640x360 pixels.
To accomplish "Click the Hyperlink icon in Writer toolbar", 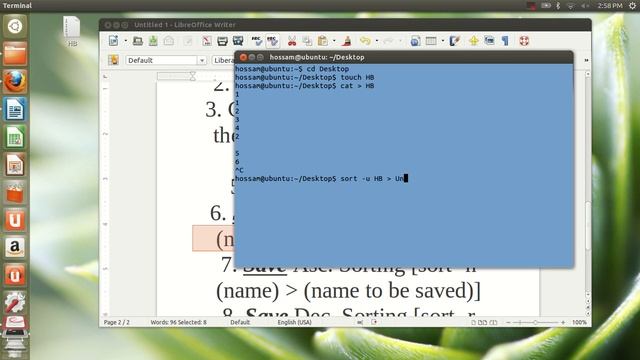I will pyautogui.click(x=415, y=41).
